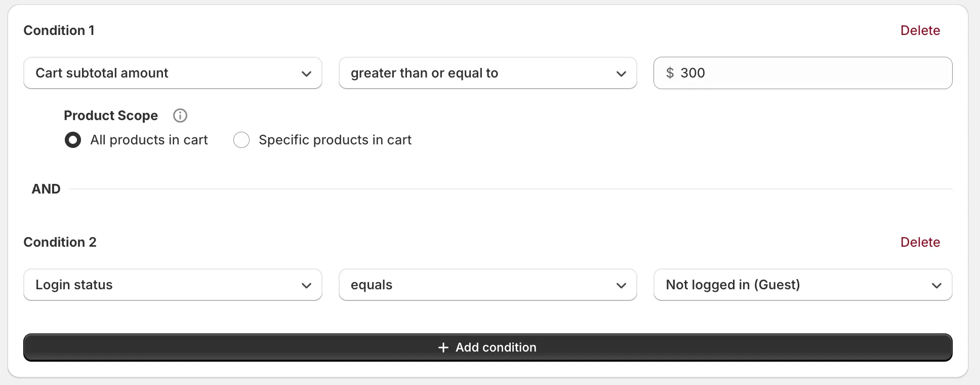Screen dimensions: 980x385
Task: Open the Login status condition dropdown
Action: (x=172, y=285)
